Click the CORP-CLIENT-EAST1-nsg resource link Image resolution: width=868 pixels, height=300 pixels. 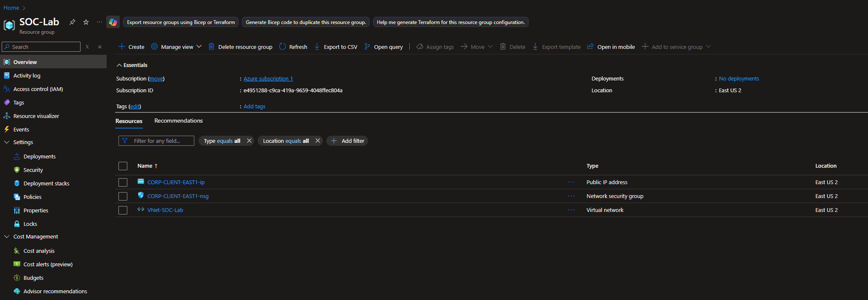(x=178, y=196)
